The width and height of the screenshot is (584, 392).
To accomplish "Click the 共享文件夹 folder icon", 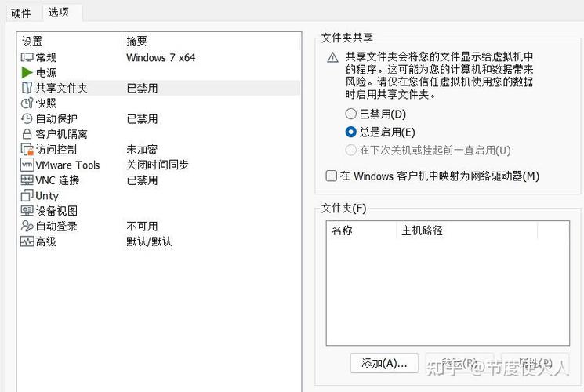I will coord(27,88).
